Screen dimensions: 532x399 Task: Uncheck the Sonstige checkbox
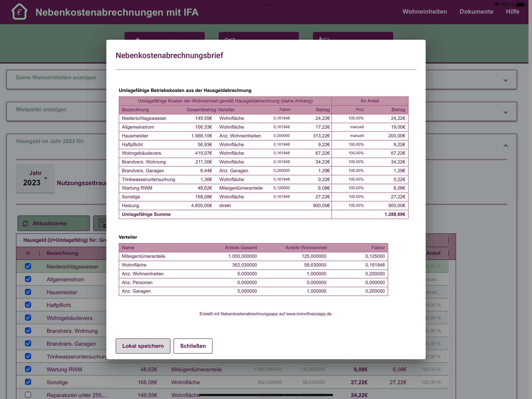tap(28, 382)
